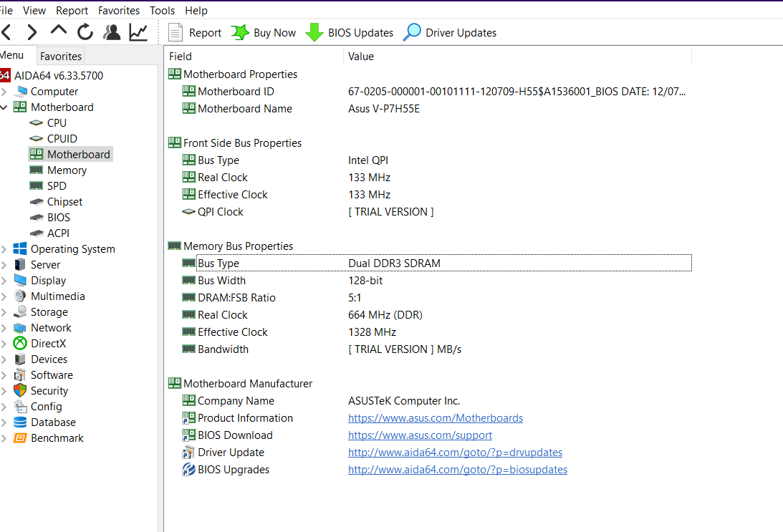Open the Report menu
Screen dimensions: 783x532
click(x=72, y=11)
